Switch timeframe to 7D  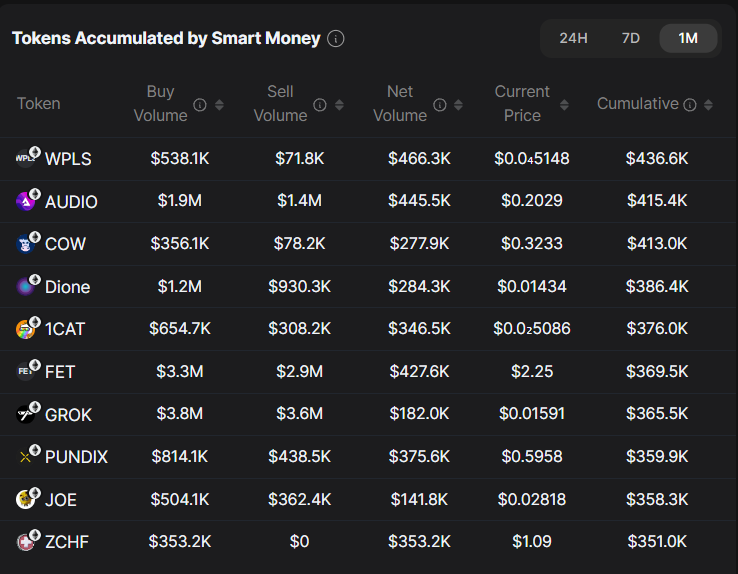631,38
